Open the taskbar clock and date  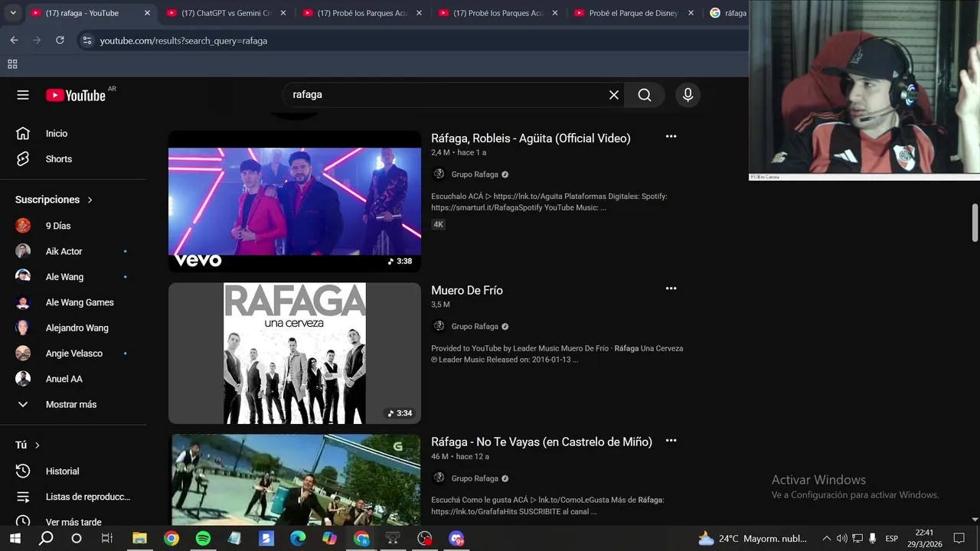pyautogui.click(x=925, y=539)
